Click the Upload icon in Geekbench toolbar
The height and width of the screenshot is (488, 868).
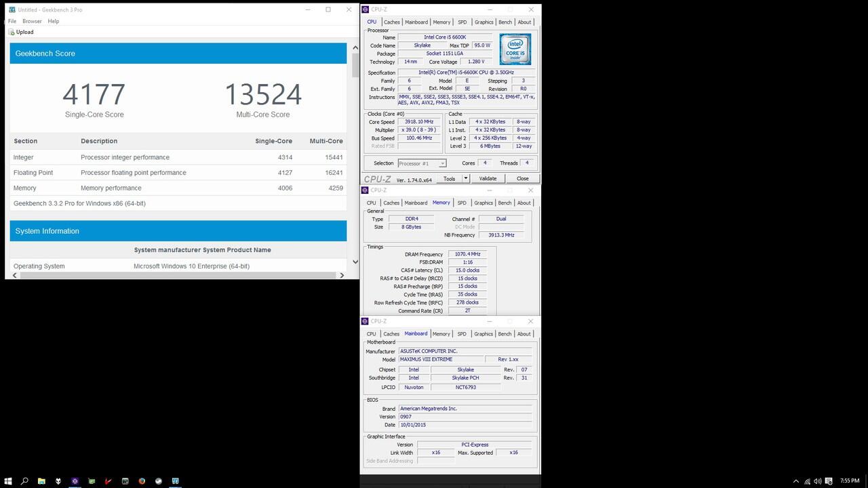pyautogui.click(x=12, y=32)
